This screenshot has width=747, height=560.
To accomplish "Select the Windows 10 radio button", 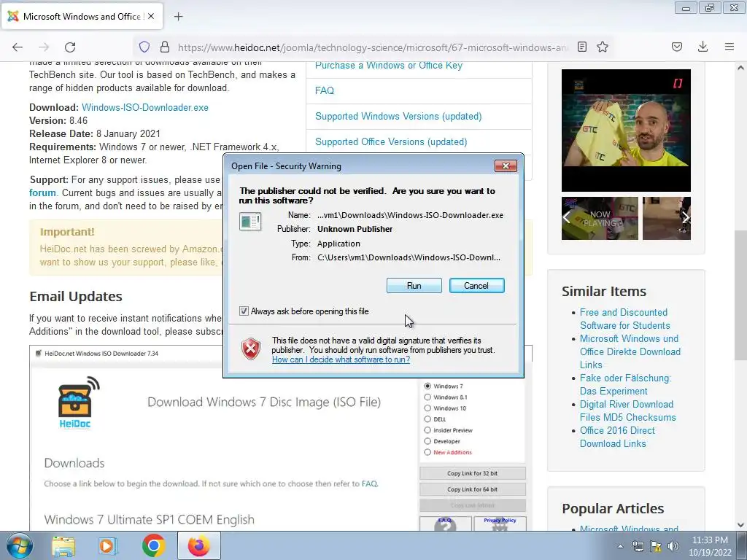I will pyautogui.click(x=427, y=408).
